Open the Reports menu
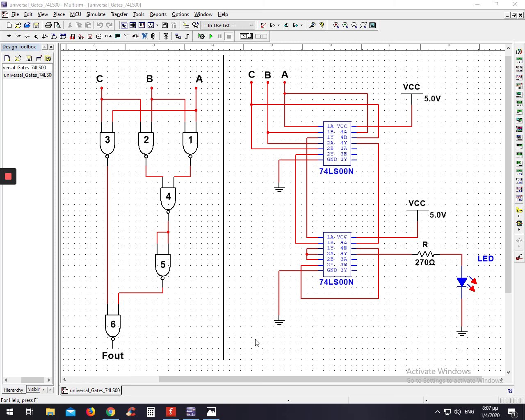 158,14
